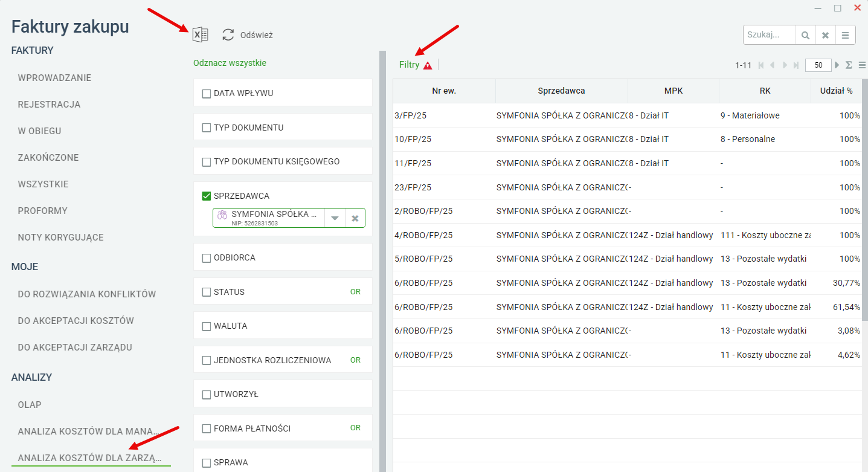This screenshot has width=868, height=472.
Task: Remove the selected SYMFONIA seller filter
Action: point(355,218)
